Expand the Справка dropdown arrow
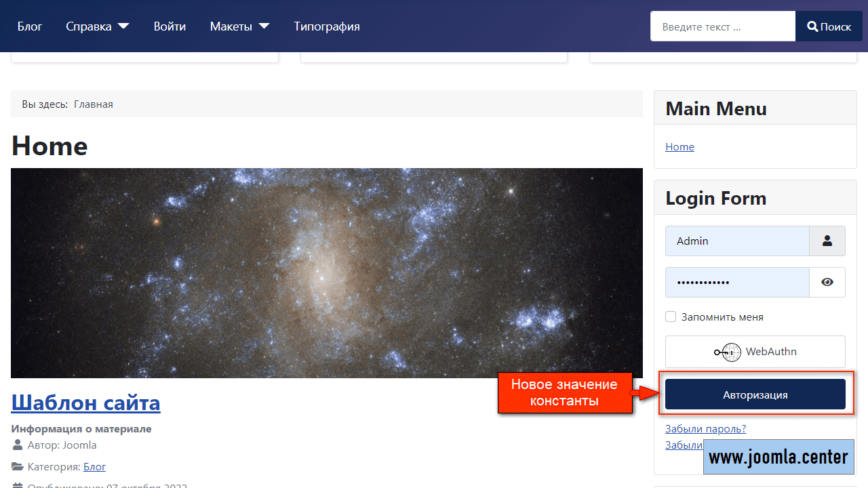This screenshot has height=488, width=868. [x=123, y=26]
